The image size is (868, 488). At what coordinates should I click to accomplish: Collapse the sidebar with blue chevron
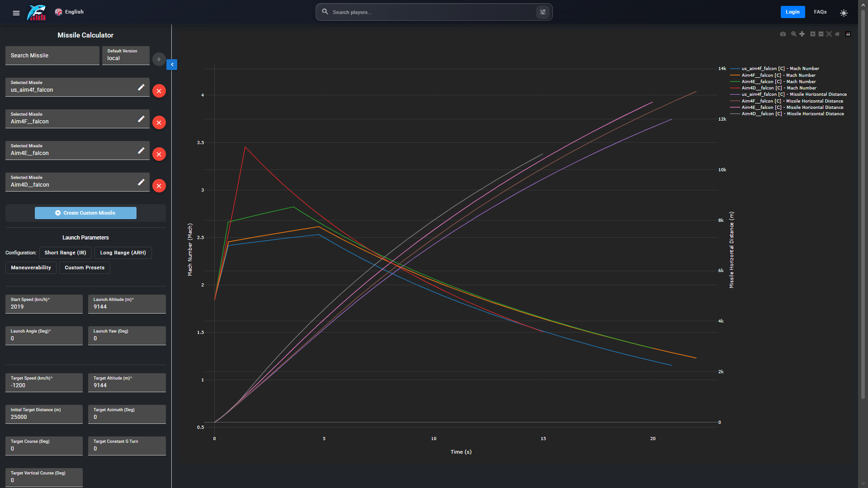(x=172, y=65)
